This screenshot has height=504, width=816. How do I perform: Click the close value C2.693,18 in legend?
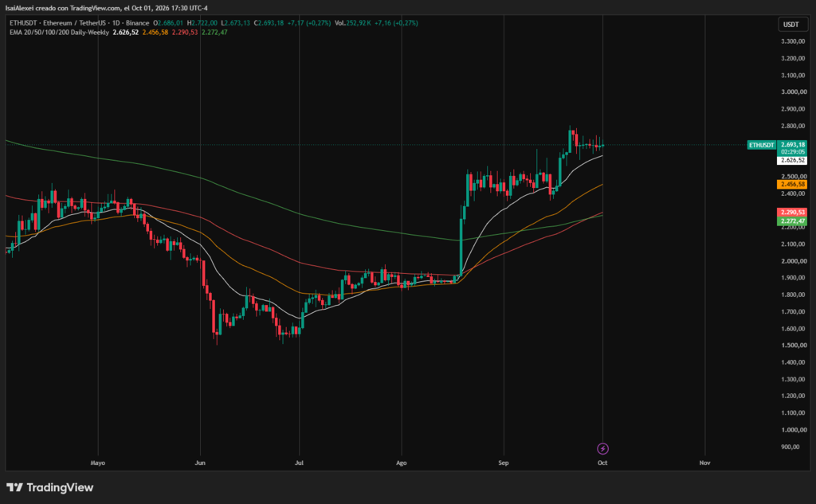(x=269, y=23)
